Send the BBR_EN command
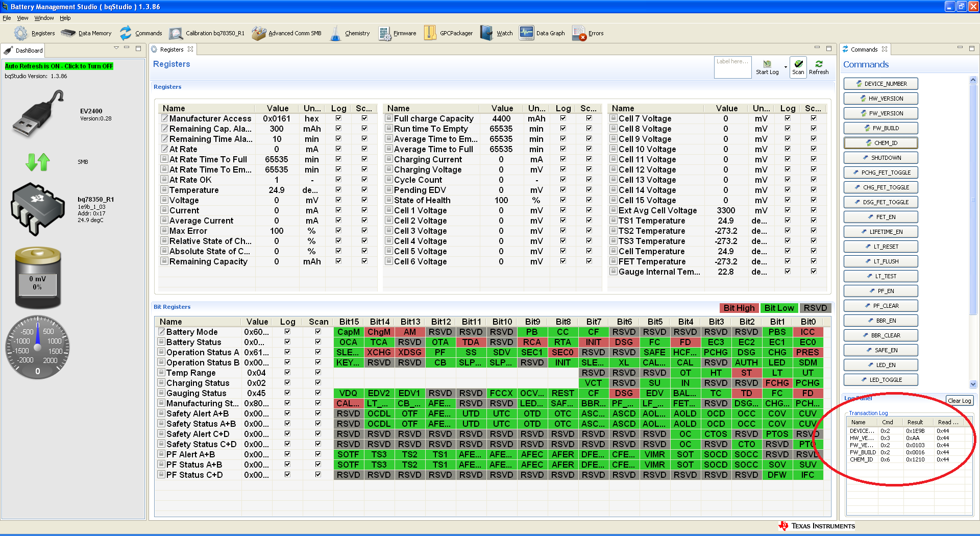Image resolution: width=980 pixels, height=536 pixels. [x=880, y=321]
